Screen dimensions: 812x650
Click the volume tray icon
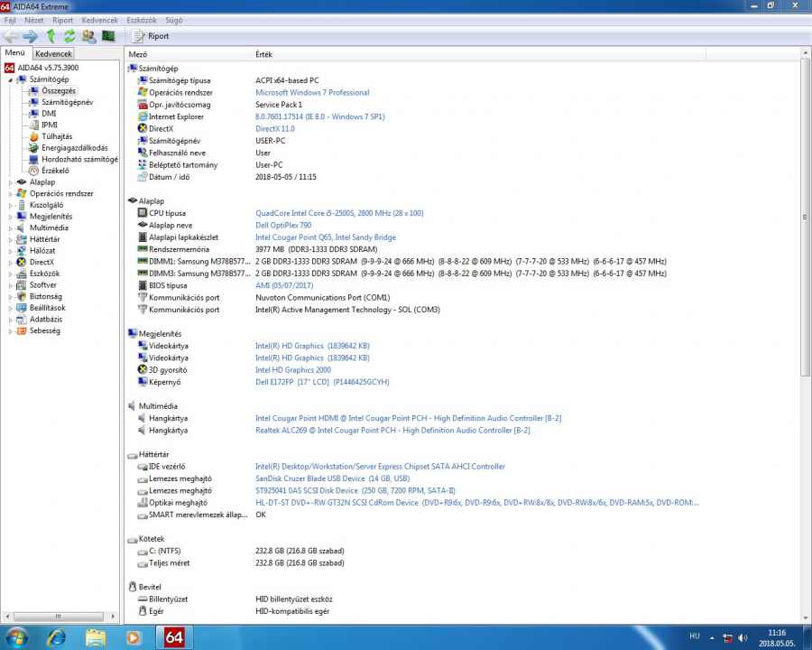pos(743,637)
